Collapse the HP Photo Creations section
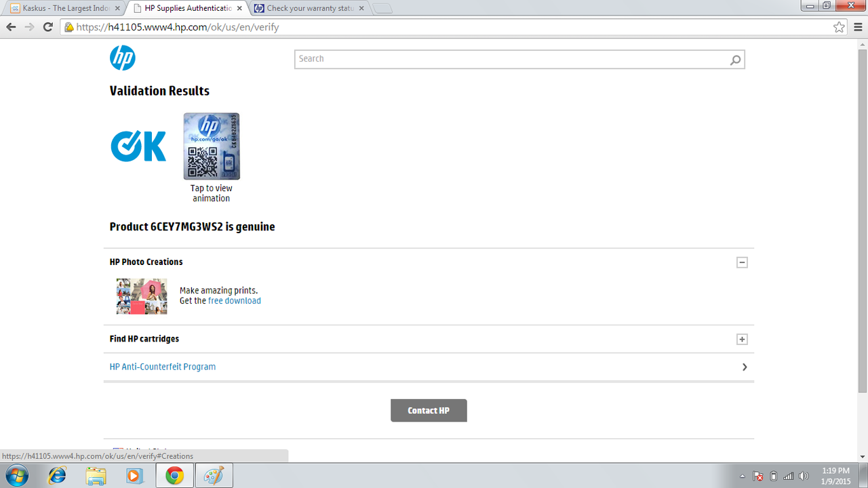The width and height of the screenshot is (868, 488). [x=742, y=262]
